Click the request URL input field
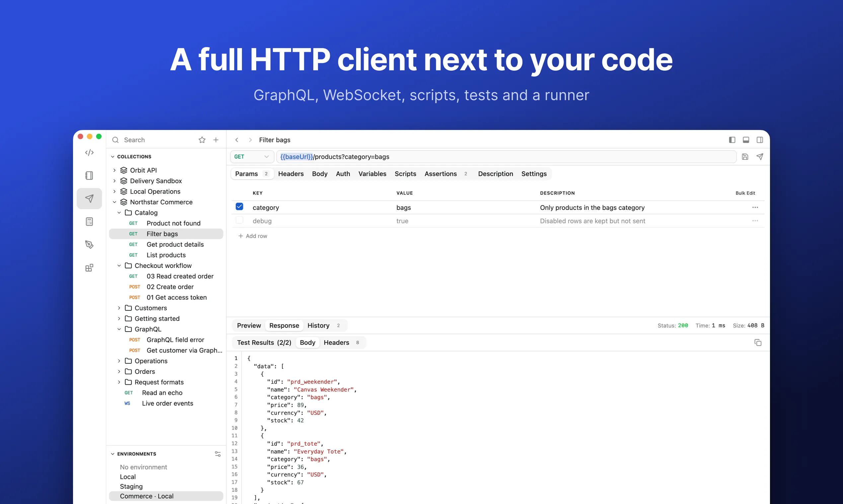Image resolution: width=843 pixels, height=504 pixels. click(506, 157)
